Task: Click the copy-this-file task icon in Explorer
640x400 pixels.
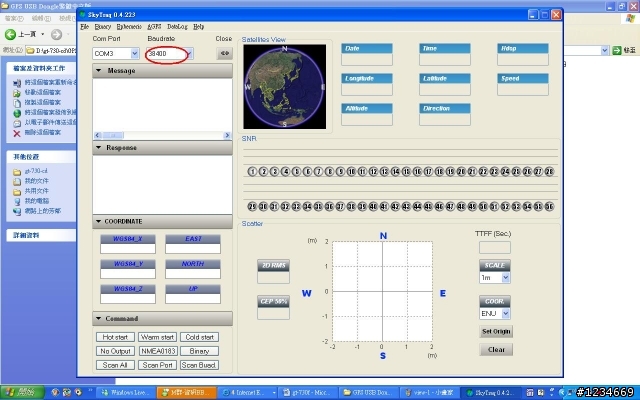Action: click(17, 102)
